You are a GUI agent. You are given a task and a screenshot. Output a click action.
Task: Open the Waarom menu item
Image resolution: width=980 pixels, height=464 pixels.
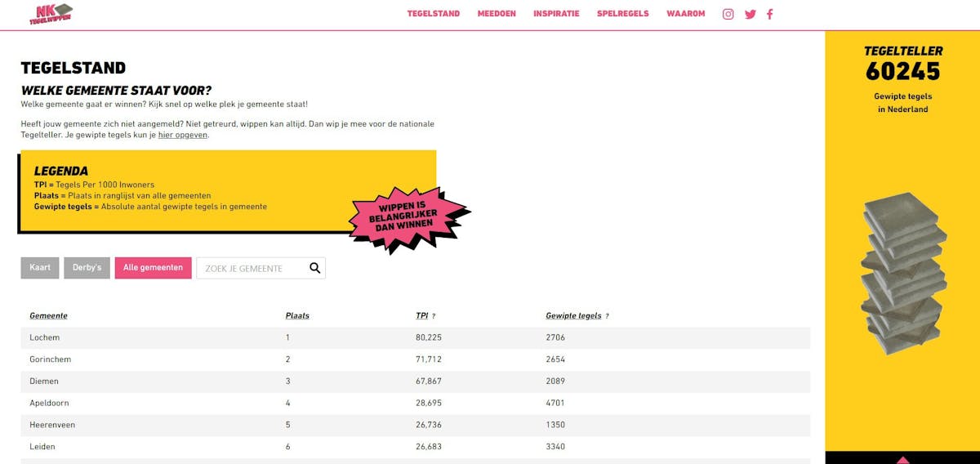point(685,14)
